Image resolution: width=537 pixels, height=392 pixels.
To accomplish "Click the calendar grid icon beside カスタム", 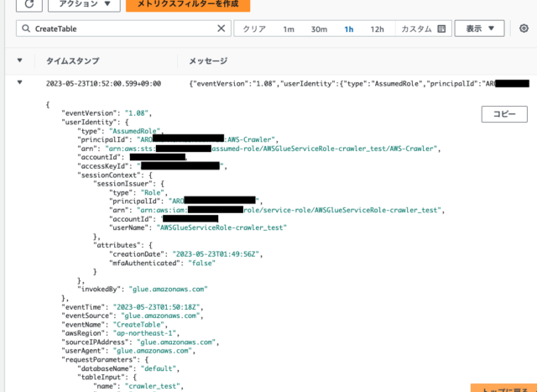I will (x=441, y=29).
